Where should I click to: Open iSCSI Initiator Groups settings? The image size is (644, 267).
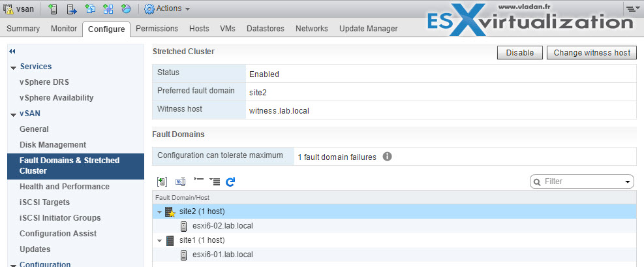pyautogui.click(x=60, y=217)
